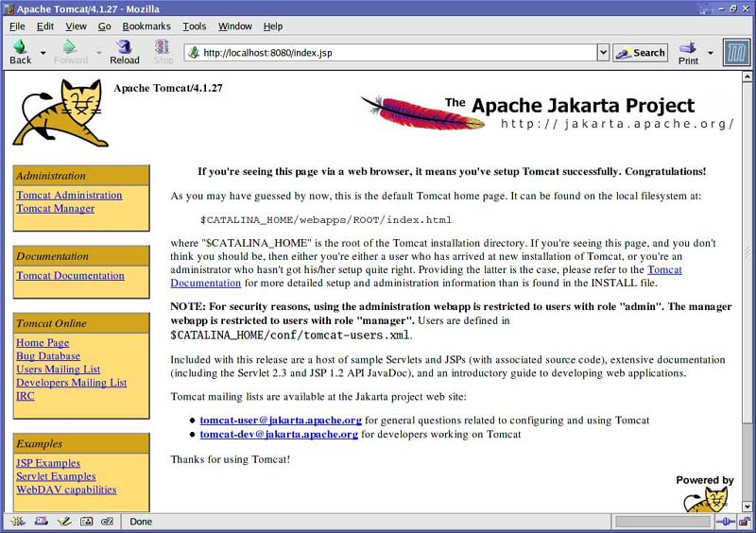This screenshot has height=533, width=756.
Task: Open Servlet Examples link
Action: pyautogui.click(x=56, y=476)
